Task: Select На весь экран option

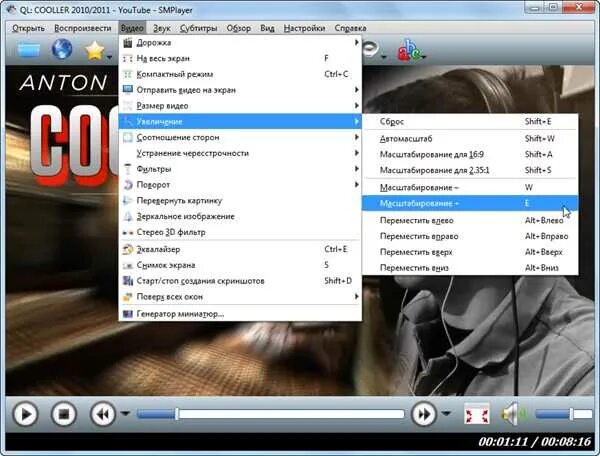Action: 240,59
